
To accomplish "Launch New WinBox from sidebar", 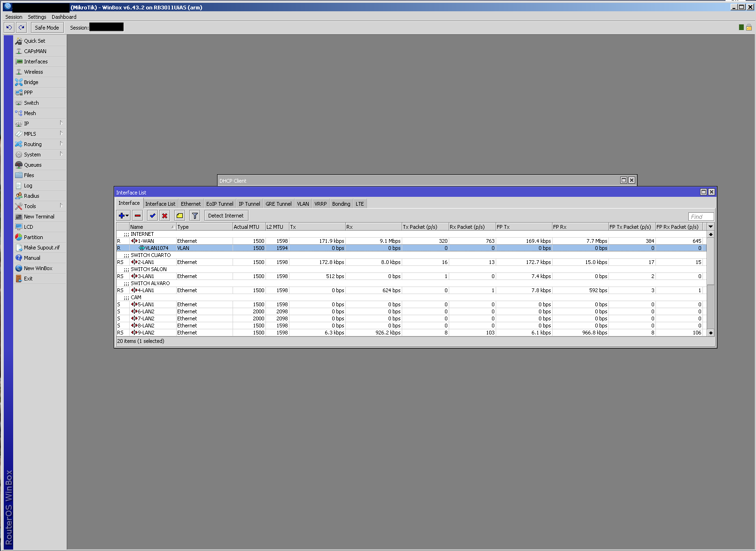I will click(x=40, y=268).
